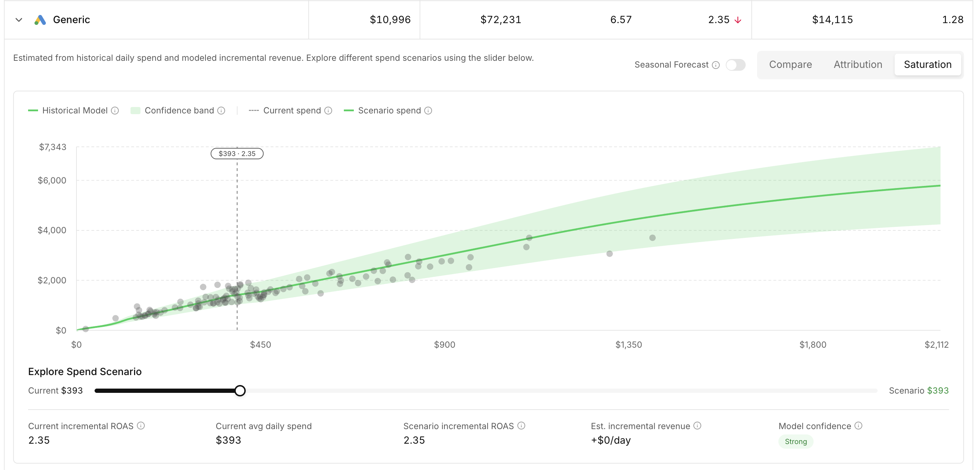The width and height of the screenshot is (980, 470).
Task: Open Current incremental ROAS info icon
Action: 141,426
